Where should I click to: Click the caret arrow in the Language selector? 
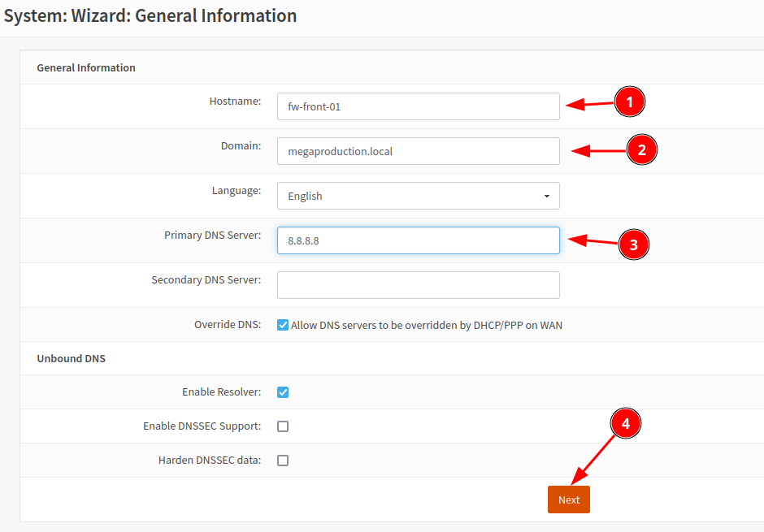click(x=546, y=196)
